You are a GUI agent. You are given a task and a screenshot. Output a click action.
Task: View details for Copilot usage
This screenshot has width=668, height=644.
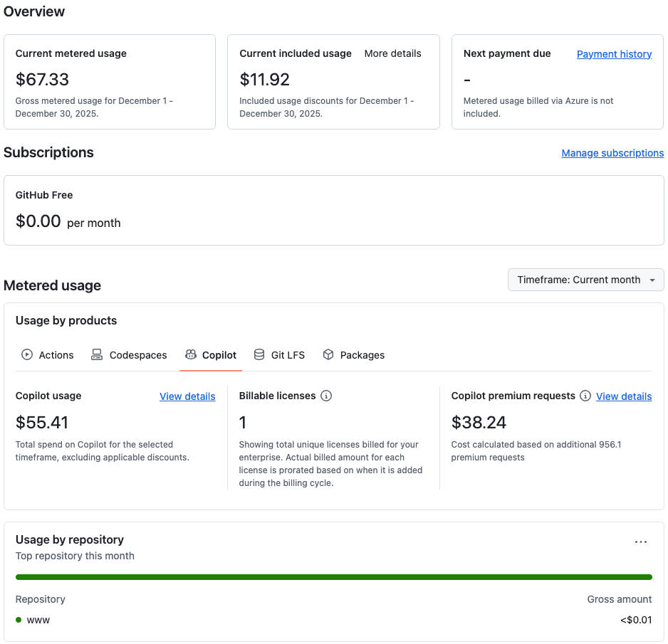(x=187, y=396)
